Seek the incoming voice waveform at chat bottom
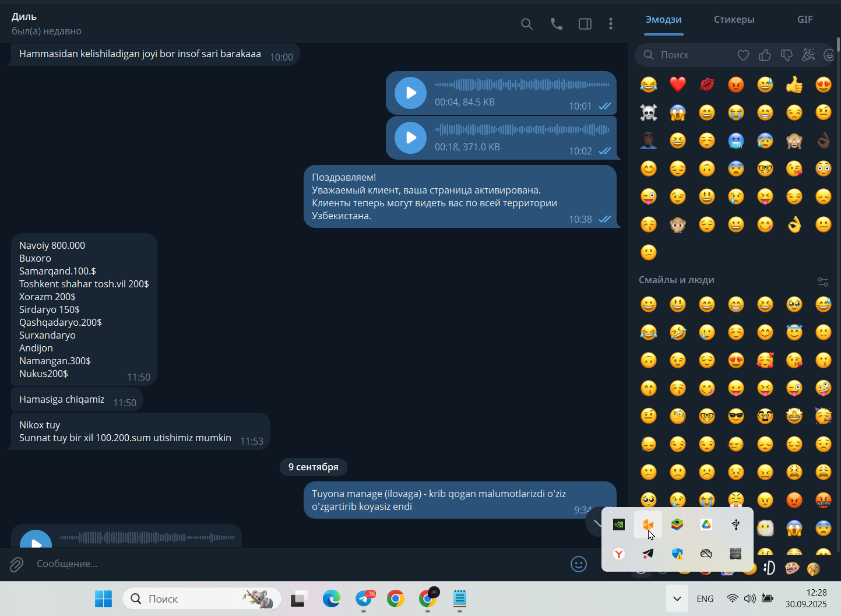This screenshot has height=616, width=841. pyautogui.click(x=147, y=537)
